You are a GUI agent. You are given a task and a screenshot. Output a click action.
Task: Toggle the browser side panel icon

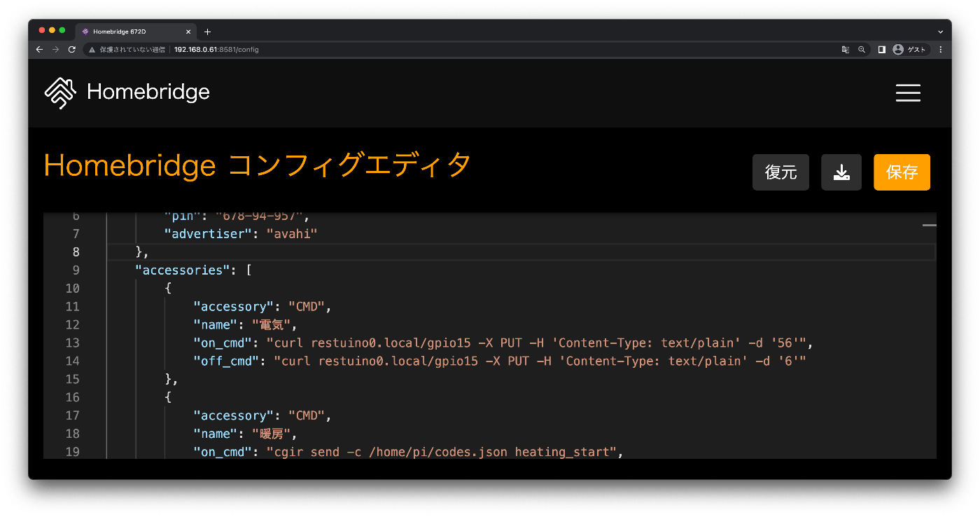coord(882,50)
